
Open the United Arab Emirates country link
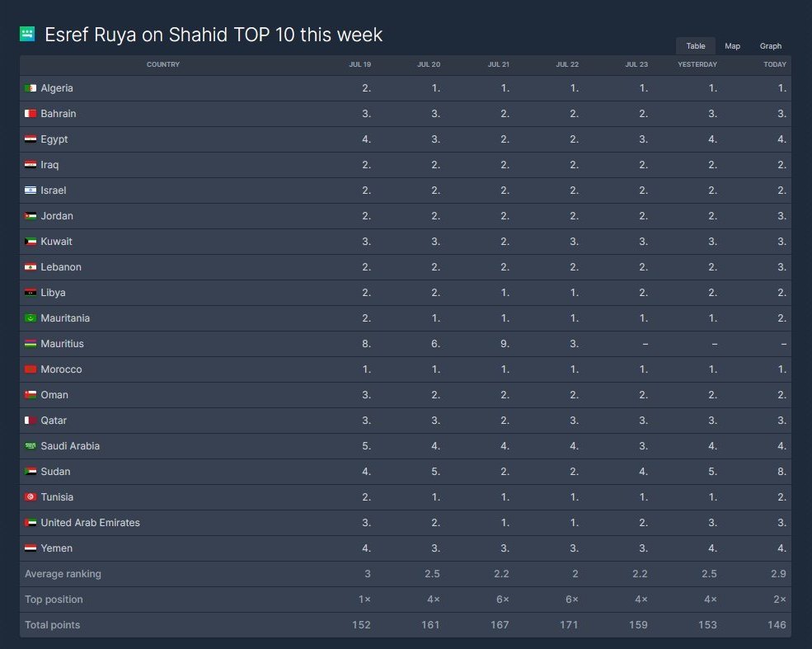pyautogui.click(x=90, y=523)
